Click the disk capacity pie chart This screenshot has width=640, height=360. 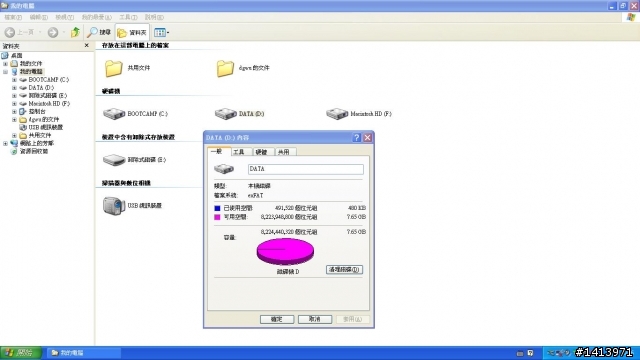point(285,252)
